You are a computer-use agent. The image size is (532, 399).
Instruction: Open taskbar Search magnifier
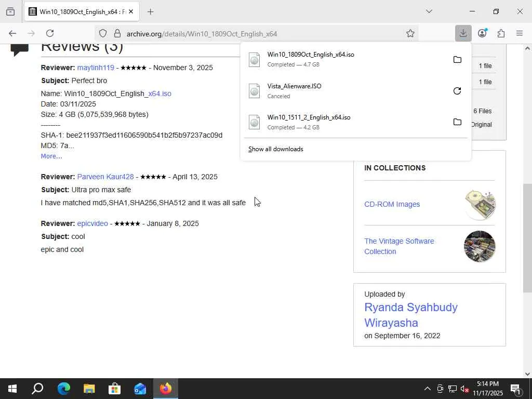[x=37, y=389]
